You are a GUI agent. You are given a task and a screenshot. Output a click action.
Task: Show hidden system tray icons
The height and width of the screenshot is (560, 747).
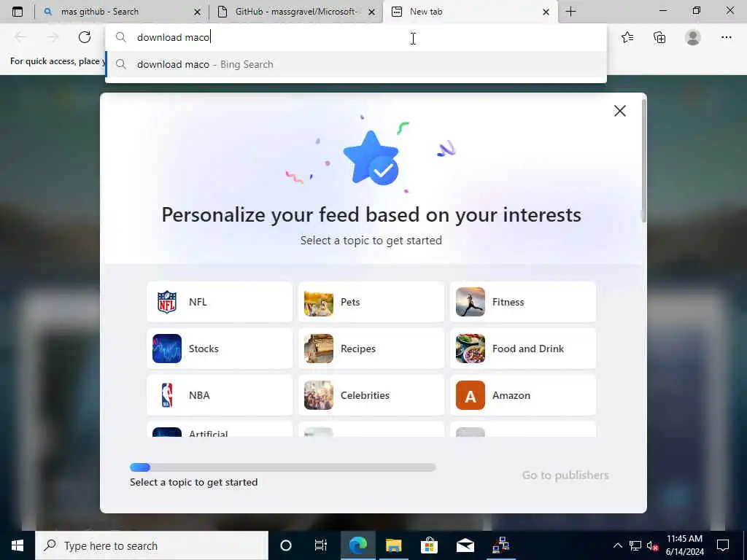click(x=617, y=545)
